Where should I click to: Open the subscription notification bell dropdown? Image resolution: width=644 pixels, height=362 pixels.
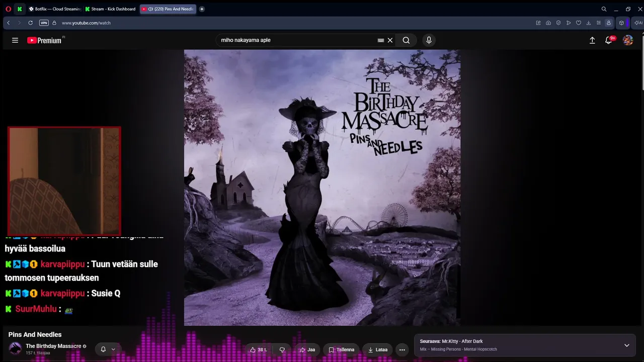[x=108, y=349]
